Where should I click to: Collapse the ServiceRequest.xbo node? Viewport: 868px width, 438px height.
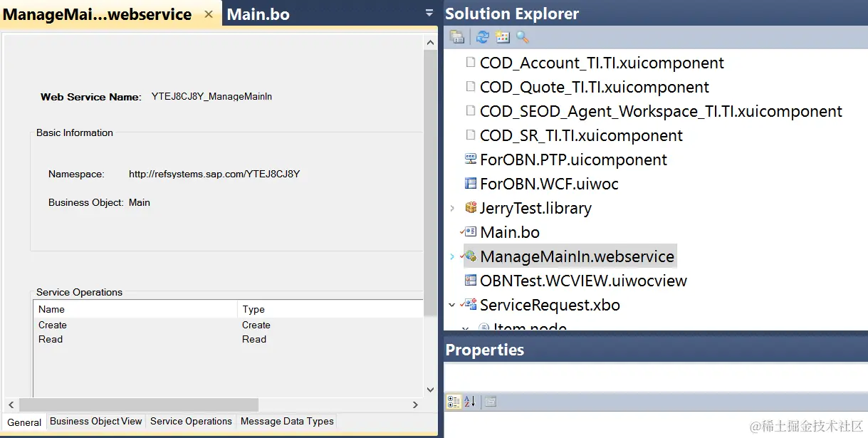[452, 305]
